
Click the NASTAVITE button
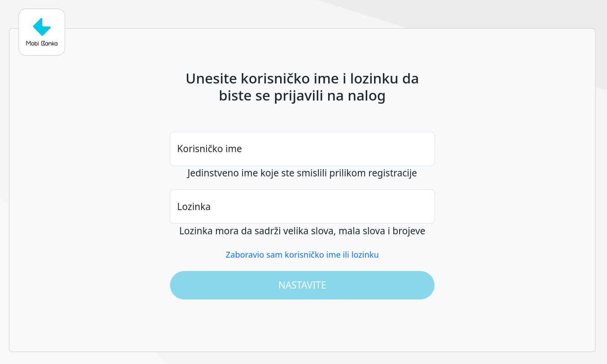pyautogui.click(x=302, y=285)
